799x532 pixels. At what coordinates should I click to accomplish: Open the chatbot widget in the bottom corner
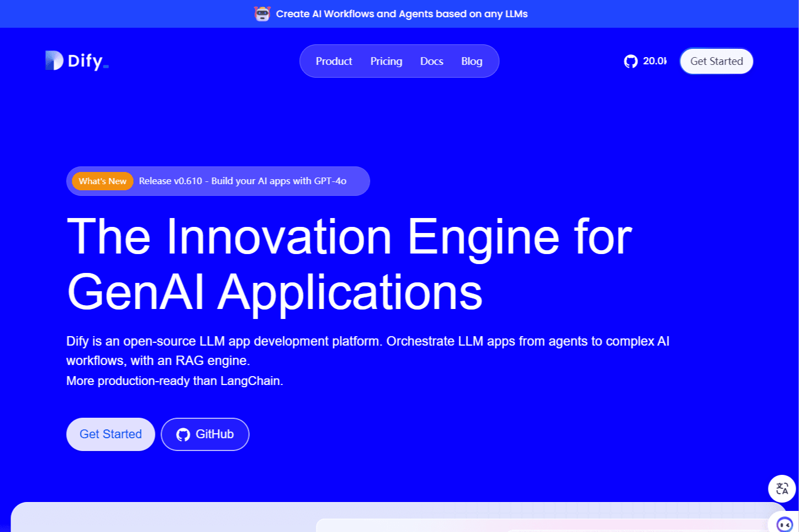tap(783, 524)
